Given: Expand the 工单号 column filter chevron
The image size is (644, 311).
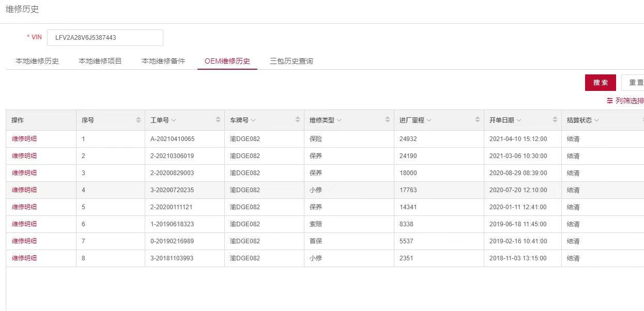Looking at the screenshot, I should pyautogui.click(x=174, y=120).
